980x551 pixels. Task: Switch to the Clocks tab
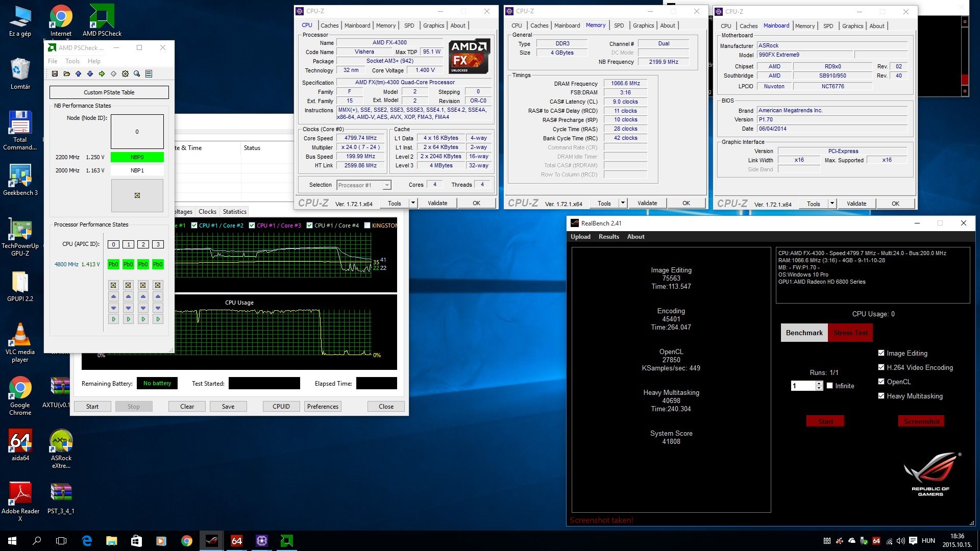207,212
